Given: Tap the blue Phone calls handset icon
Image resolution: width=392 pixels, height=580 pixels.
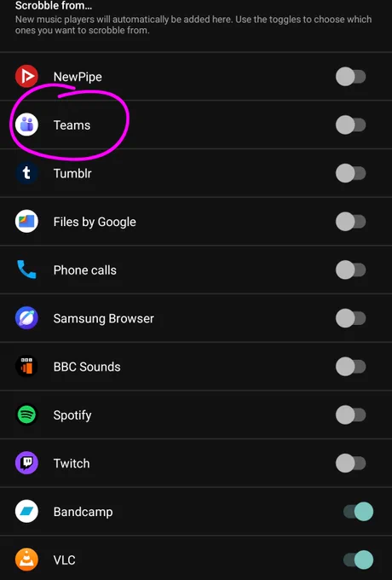Looking at the screenshot, I should click(26, 270).
